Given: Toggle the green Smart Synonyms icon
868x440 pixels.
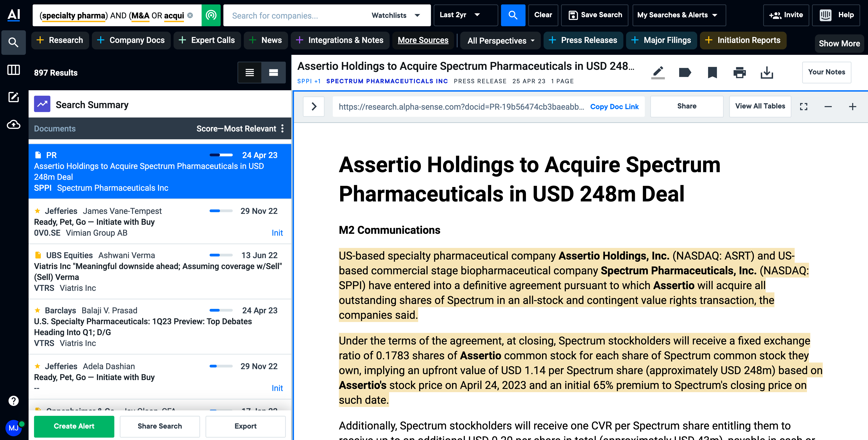Looking at the screenshot, I should click(x=211, y=15).
